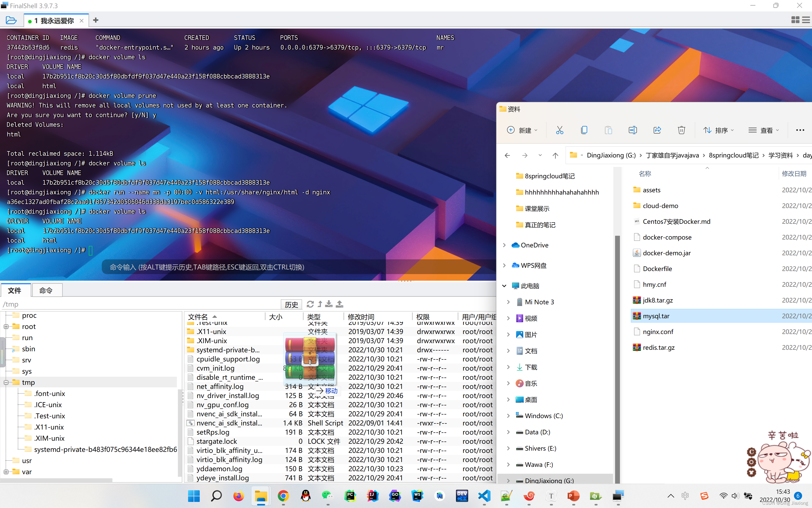Click 学习资料 breadcrumb in address bar
This screenshot has height=508, width=812.
click(x=781, y=155)
